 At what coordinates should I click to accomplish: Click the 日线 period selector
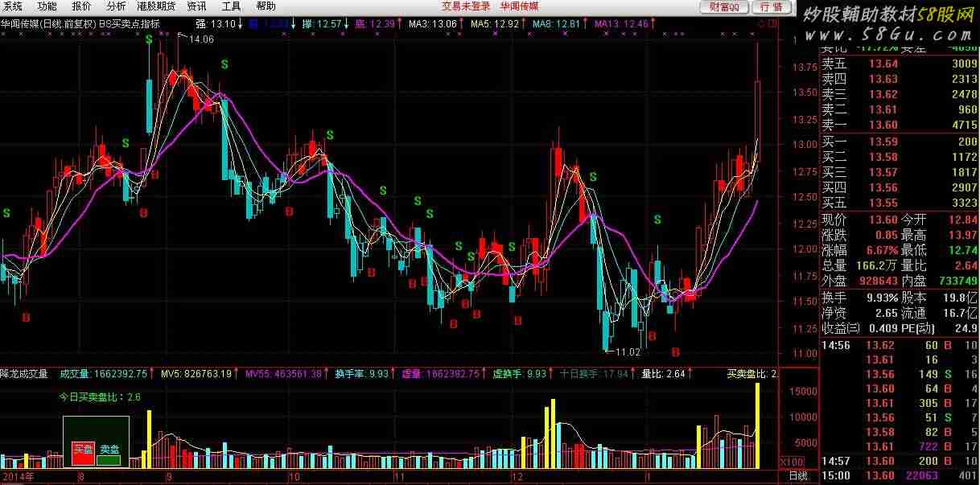point(798,477)
